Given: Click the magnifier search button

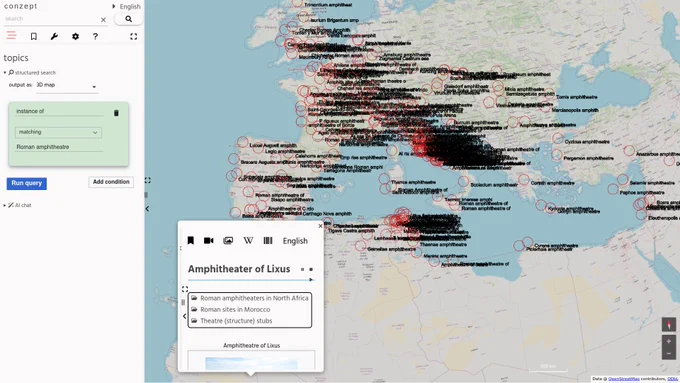Looking at the screenshot, I should (128, 19).
